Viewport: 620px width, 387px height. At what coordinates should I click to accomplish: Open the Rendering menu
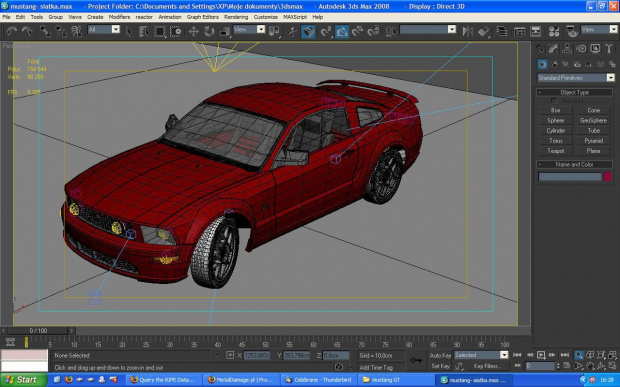pyautogui.click(x=236, y=17)
